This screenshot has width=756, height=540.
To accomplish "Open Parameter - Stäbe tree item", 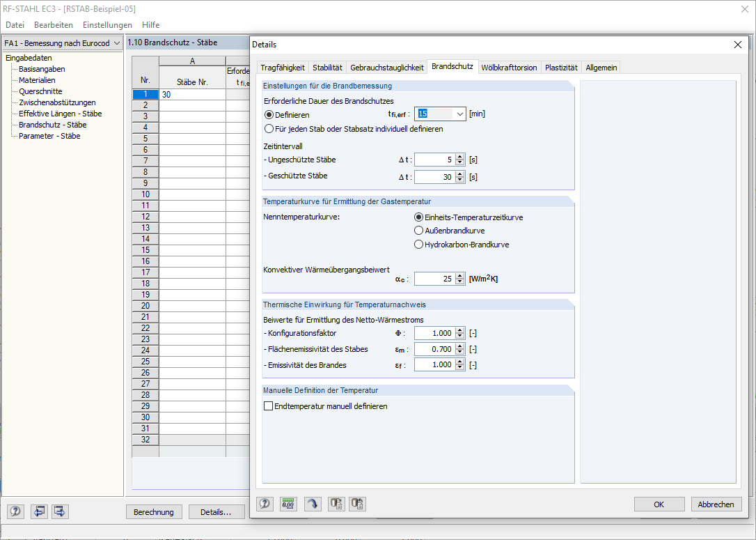I will point(49,136).
